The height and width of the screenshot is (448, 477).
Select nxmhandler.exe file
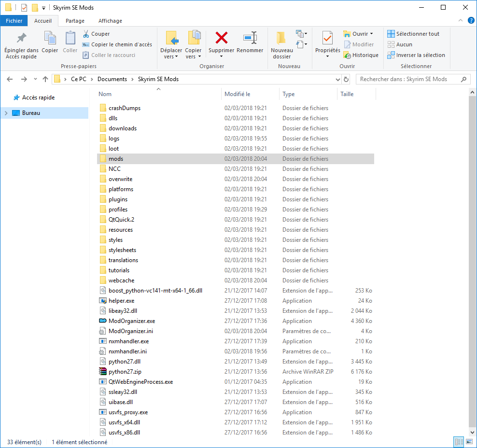tap(236, 341)
